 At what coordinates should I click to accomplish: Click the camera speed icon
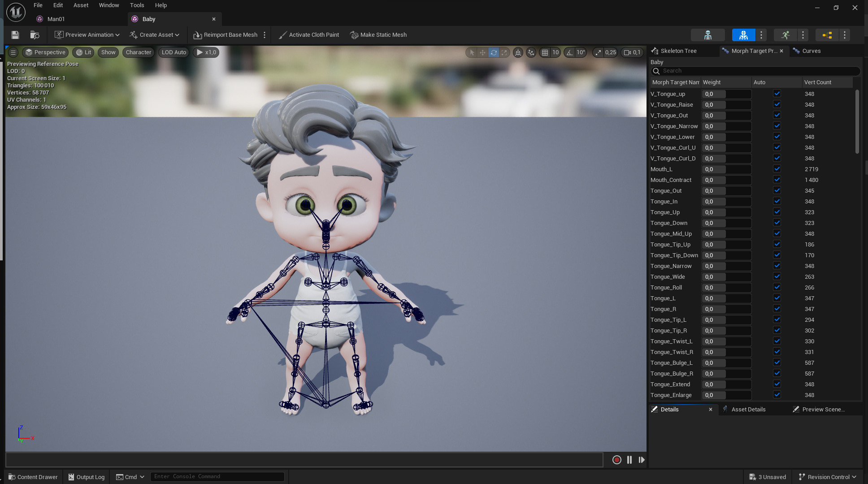pyautogui.click(x=627, y=52)
